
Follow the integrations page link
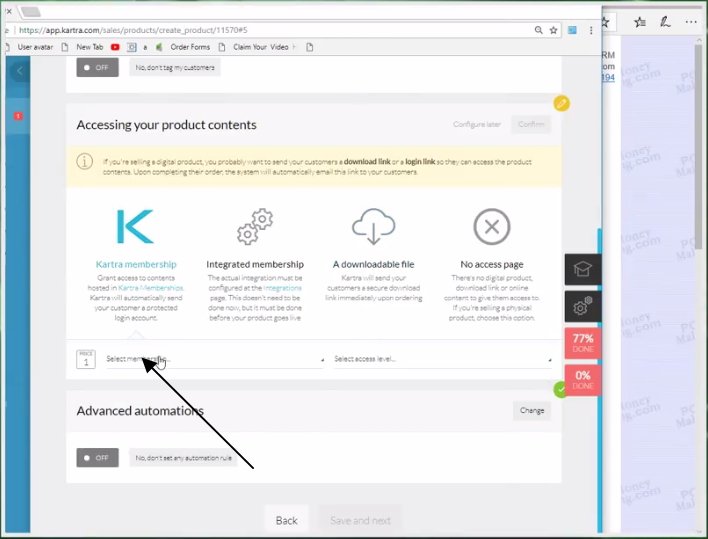(x=282, y=288)
